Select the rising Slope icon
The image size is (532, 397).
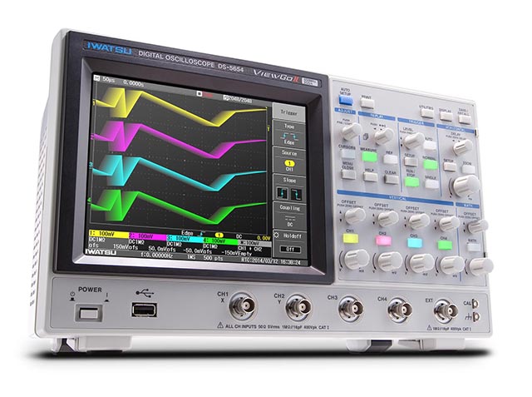tap(283, 194)
